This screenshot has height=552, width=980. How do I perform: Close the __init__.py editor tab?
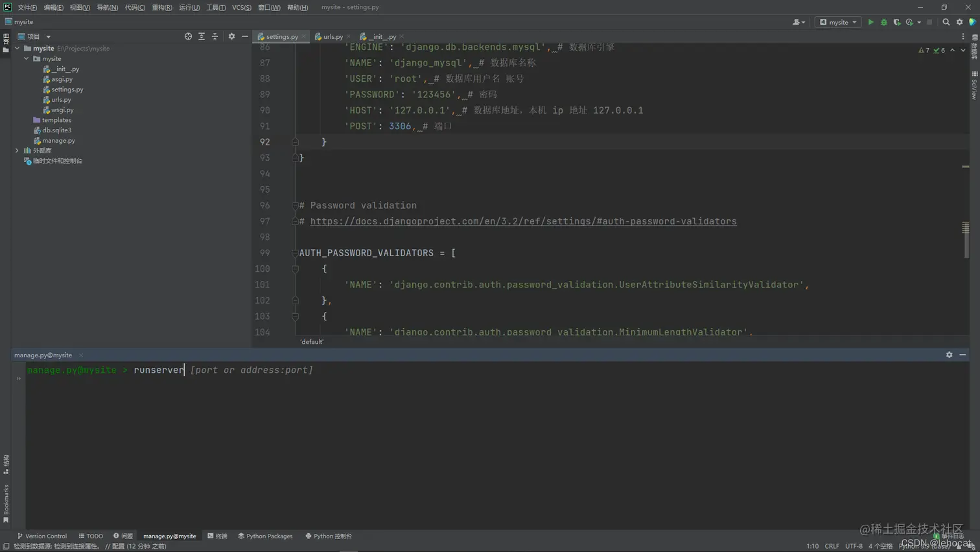click(x=402, y=37)
